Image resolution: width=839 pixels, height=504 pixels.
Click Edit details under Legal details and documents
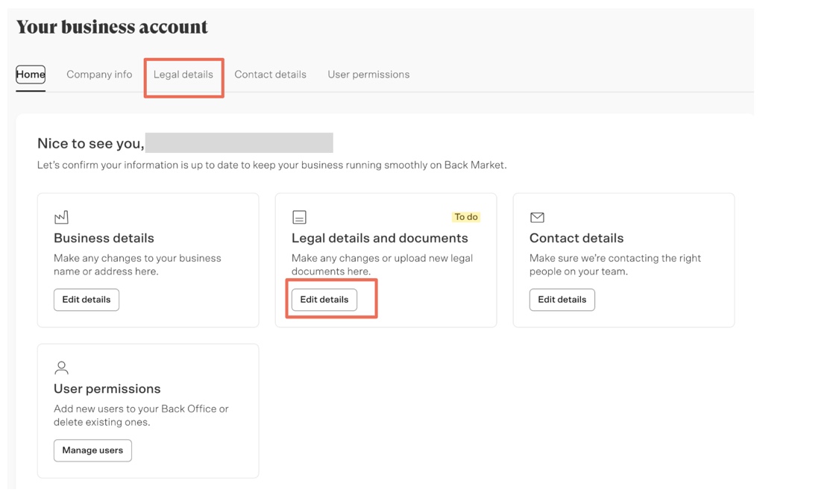tap(324, 300)
